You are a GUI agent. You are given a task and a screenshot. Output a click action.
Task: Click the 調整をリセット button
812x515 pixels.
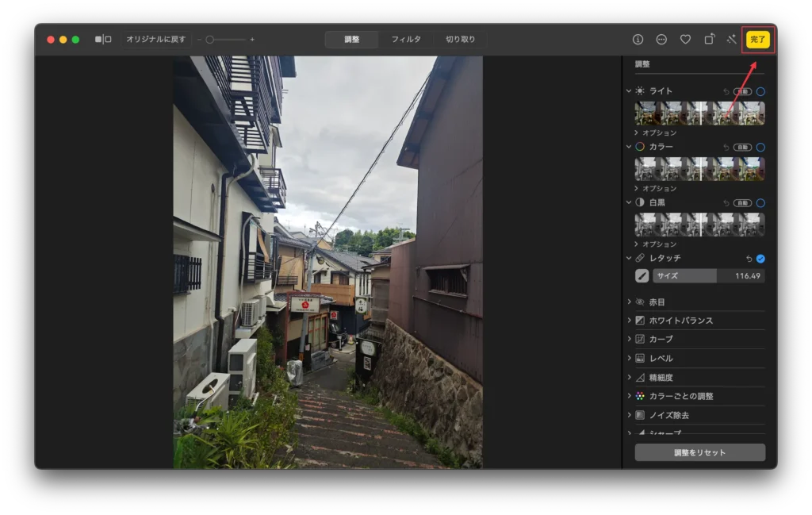[x=699, y=452]
